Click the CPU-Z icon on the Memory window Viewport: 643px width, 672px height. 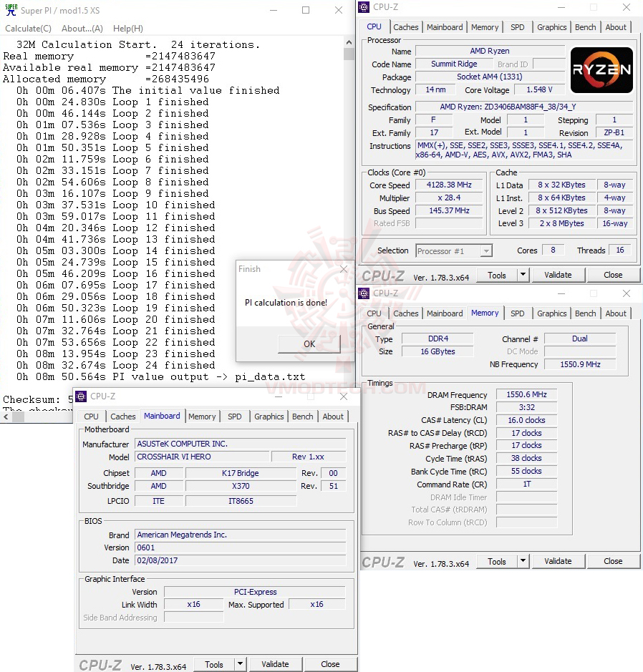point(364,293)
